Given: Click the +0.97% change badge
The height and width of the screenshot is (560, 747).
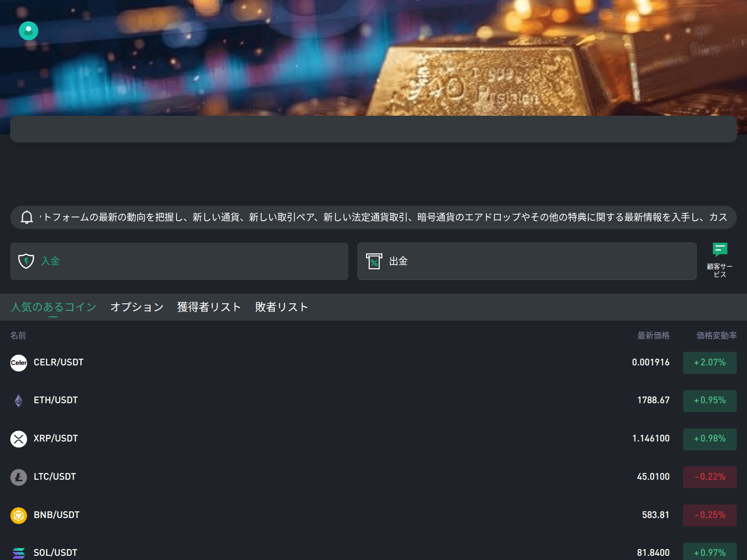Looking at the screenshot, I should [710, 552].
